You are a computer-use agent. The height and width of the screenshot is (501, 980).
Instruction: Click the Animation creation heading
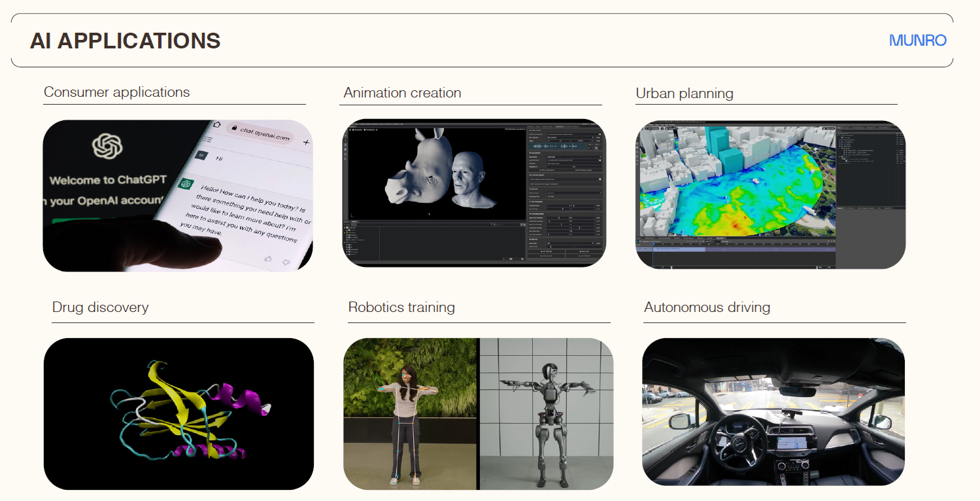click(402, 93)
